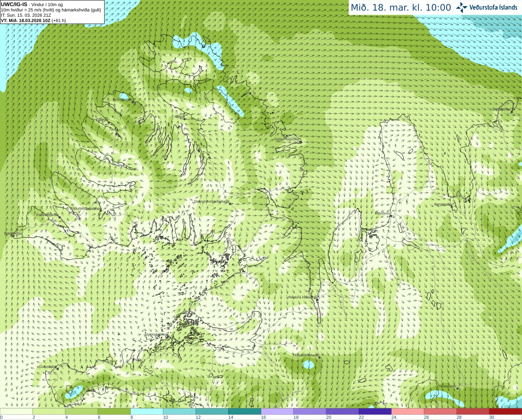Image resolution: width=522 pixels, height=420 pixels.
Task: Select the 16–18 m/s lavender legend color
Action: coord(277,411)
